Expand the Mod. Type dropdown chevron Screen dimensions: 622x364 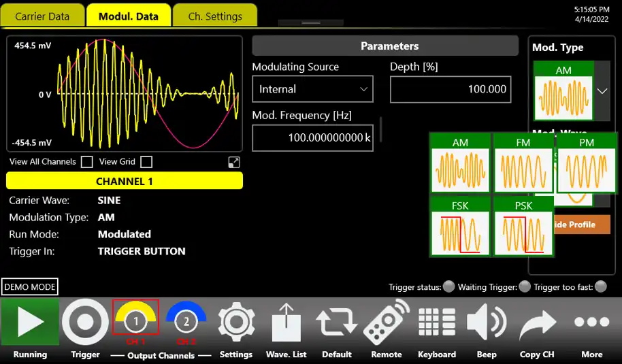coord(602,91)
